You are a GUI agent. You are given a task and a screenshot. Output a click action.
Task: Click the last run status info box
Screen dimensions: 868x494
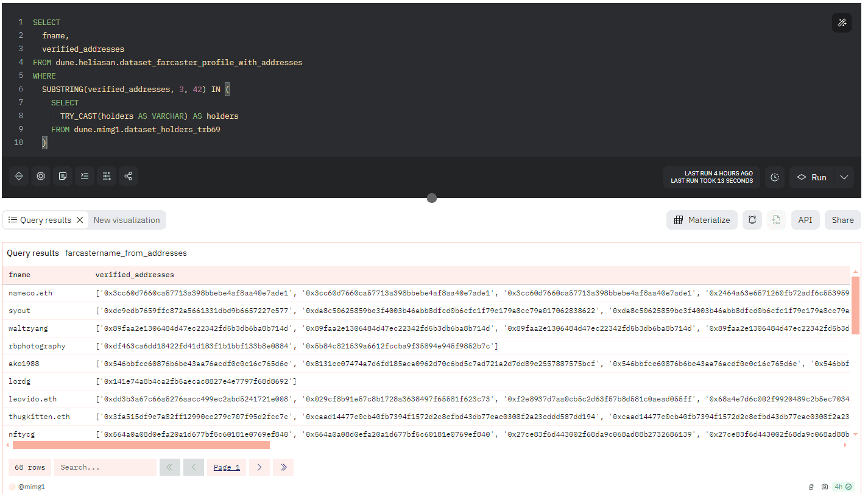coord(712,177)
